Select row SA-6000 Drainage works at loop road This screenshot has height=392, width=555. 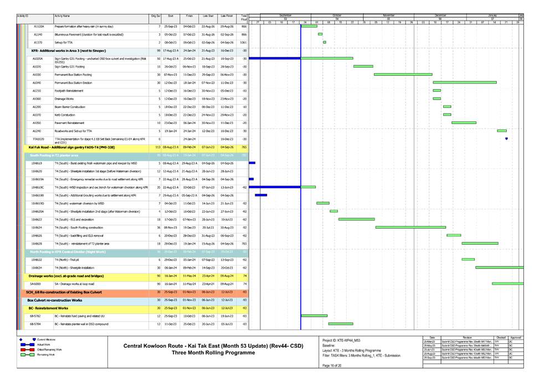tap(83, 283)
